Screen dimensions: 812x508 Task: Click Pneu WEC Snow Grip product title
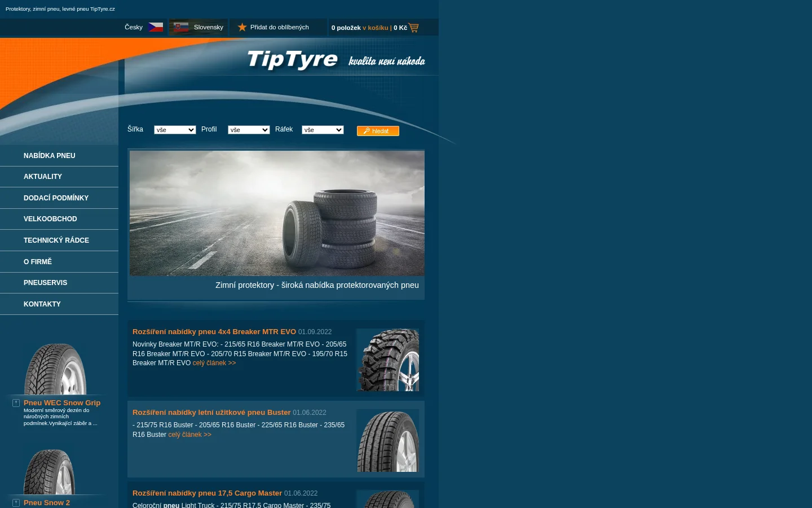pyautogui.click(x=62, y=403)
